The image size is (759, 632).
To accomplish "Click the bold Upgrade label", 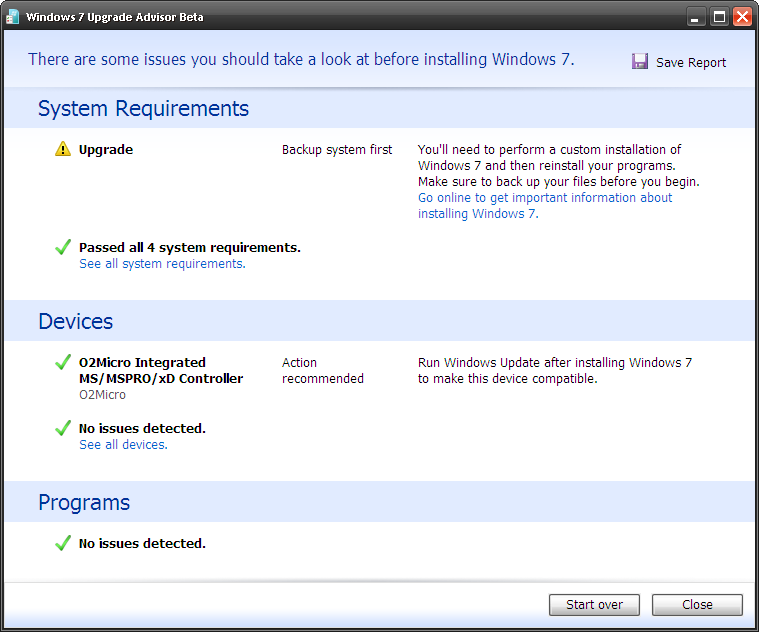I will click(x=106, y=150).
